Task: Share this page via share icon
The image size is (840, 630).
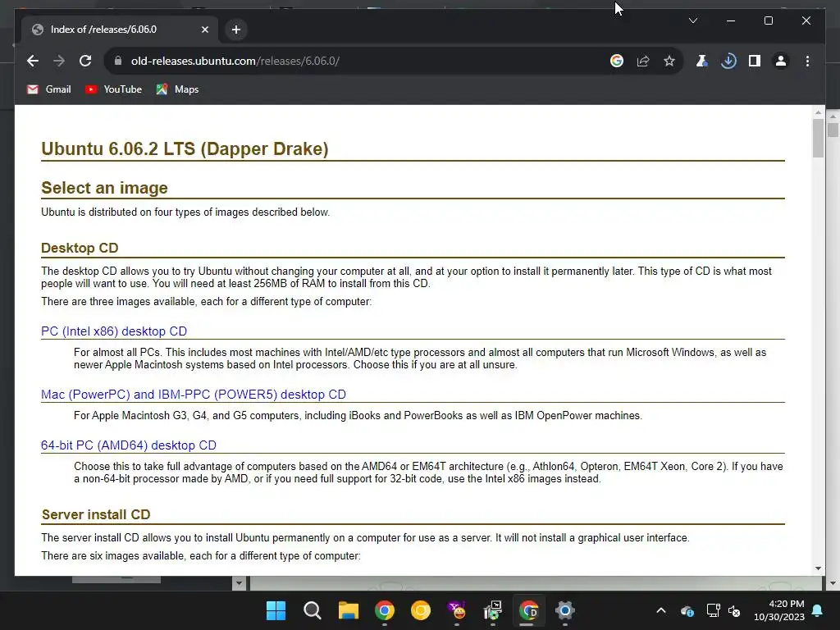Action: click(643, 61)
